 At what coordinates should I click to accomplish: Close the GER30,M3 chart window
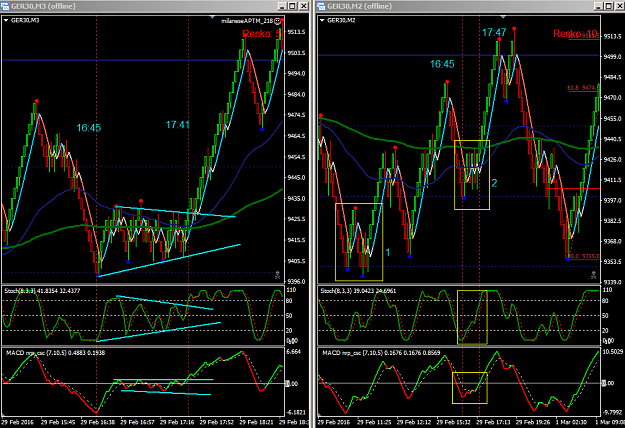[x=303, y=6]
